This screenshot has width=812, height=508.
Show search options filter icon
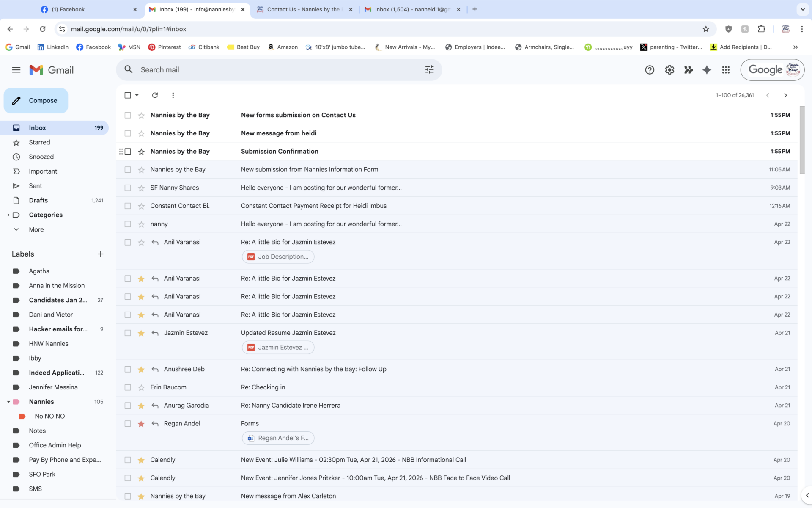(429, 69)
